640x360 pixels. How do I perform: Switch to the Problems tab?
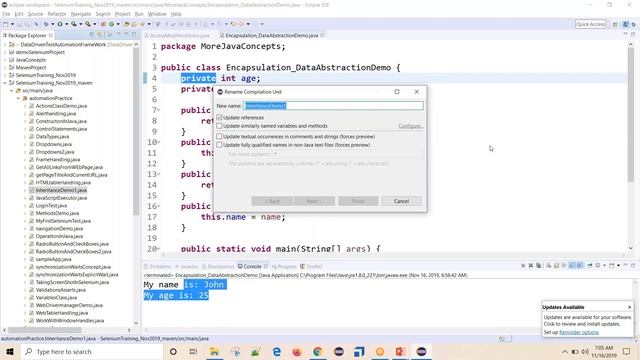pos(158,267)
